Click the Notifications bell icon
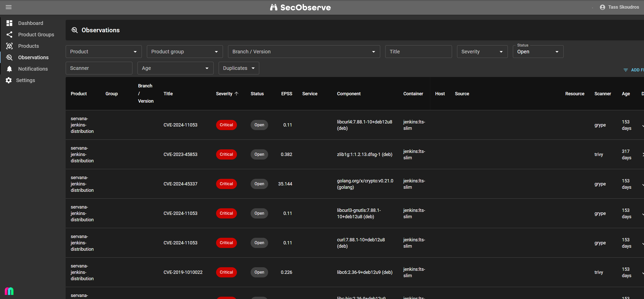The width and height of the screenshot is (644, 299). click(9, 69)
